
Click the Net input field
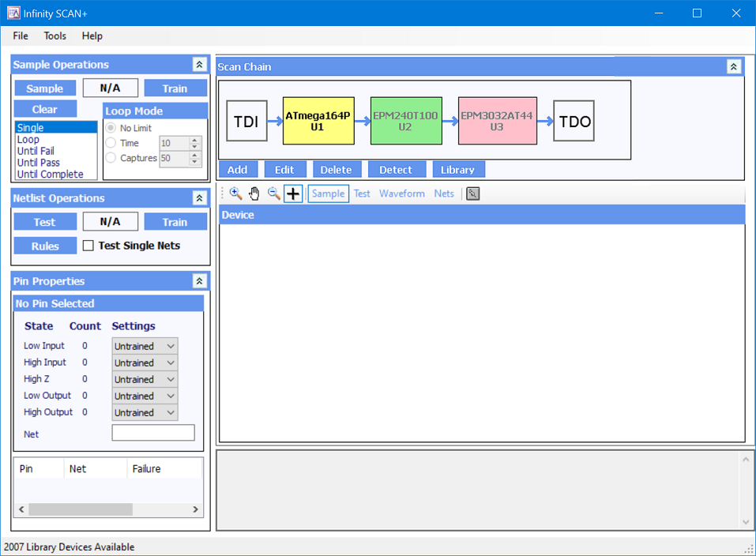coord(153,433)
